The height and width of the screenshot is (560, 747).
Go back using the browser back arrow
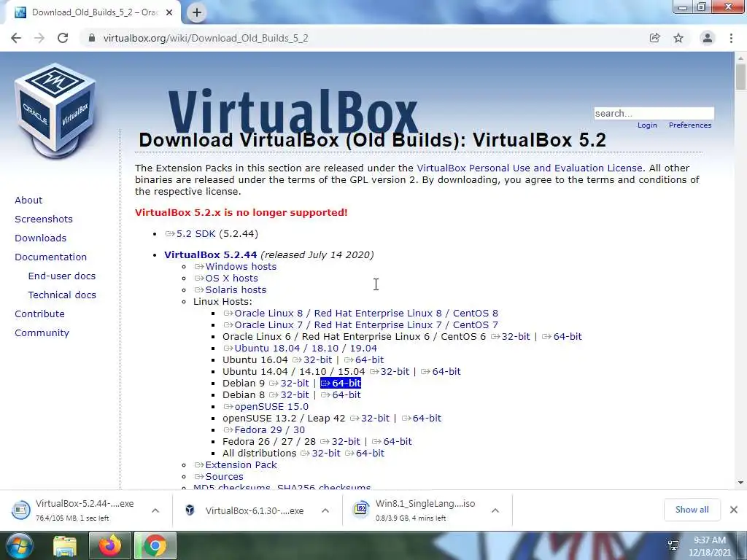[x=16, y=38]
